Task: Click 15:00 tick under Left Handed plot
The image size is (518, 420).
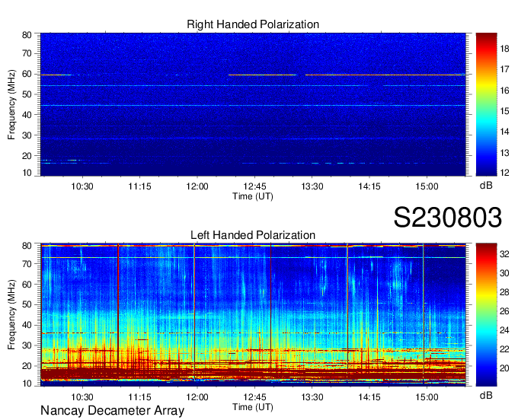Action: point(427,397)
